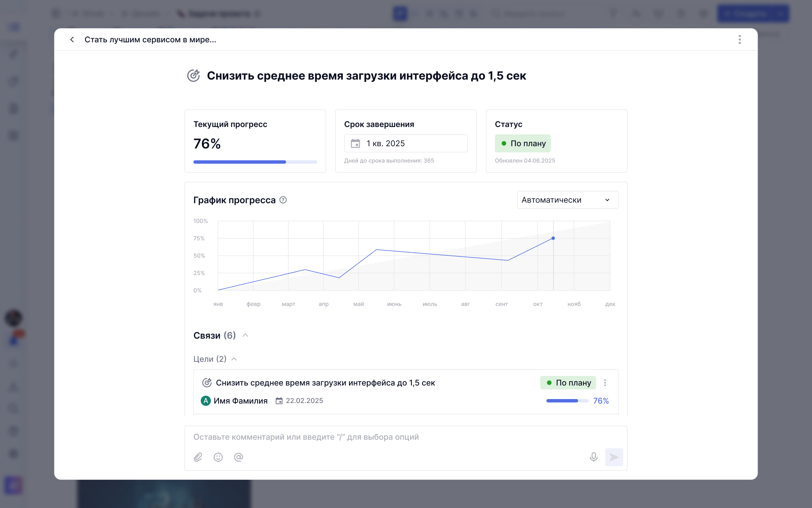Viewport: 812px width, 508px height.
Task: Click the user avatar in the background sidebar
Action: click(x=14, y=318)
